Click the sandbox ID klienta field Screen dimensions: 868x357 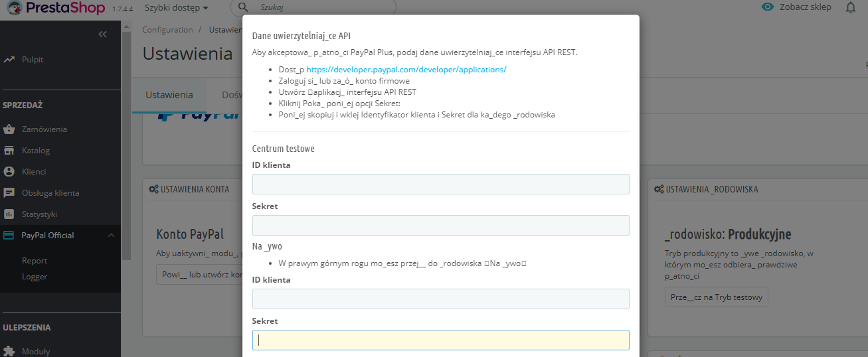440,184
